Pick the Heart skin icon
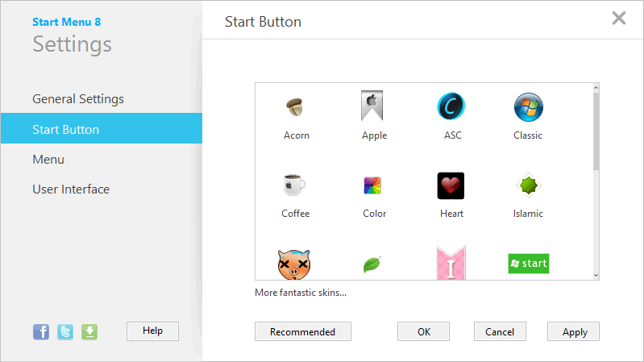The width and height of the screenshot is (644, 362). click(451, 185)
